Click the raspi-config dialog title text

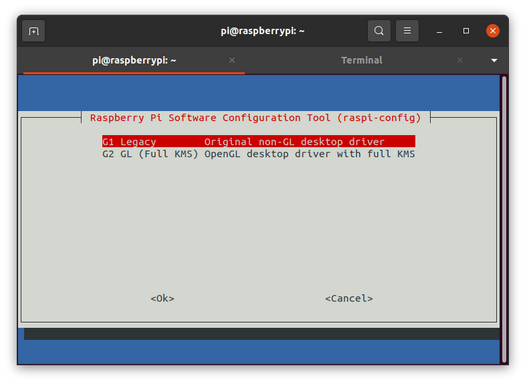(255, 118)
